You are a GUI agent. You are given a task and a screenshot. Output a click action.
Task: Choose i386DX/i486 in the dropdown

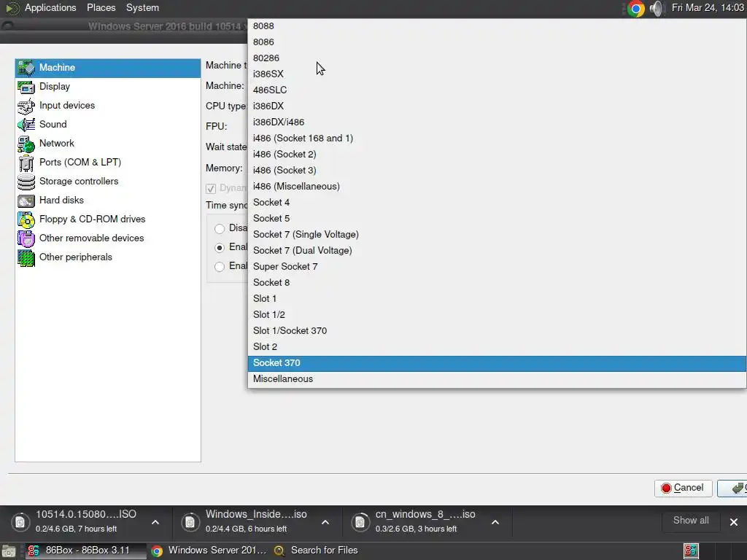497,122
